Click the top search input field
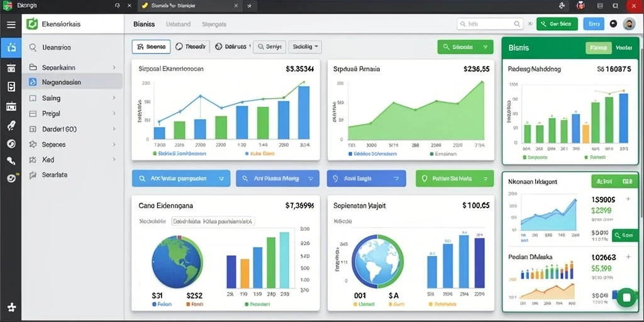644x322 pixels. pos(490,25)
